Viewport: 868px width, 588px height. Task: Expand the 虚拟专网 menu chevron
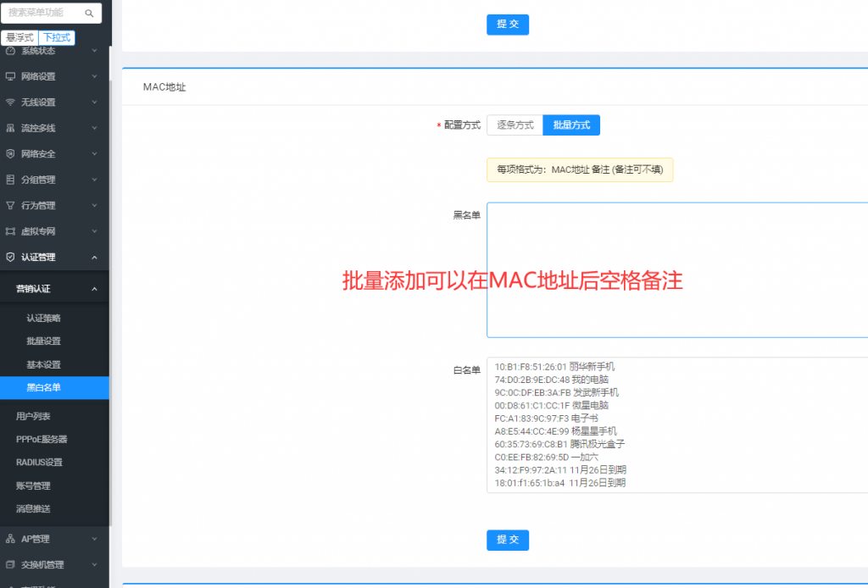tap(94, 231)
